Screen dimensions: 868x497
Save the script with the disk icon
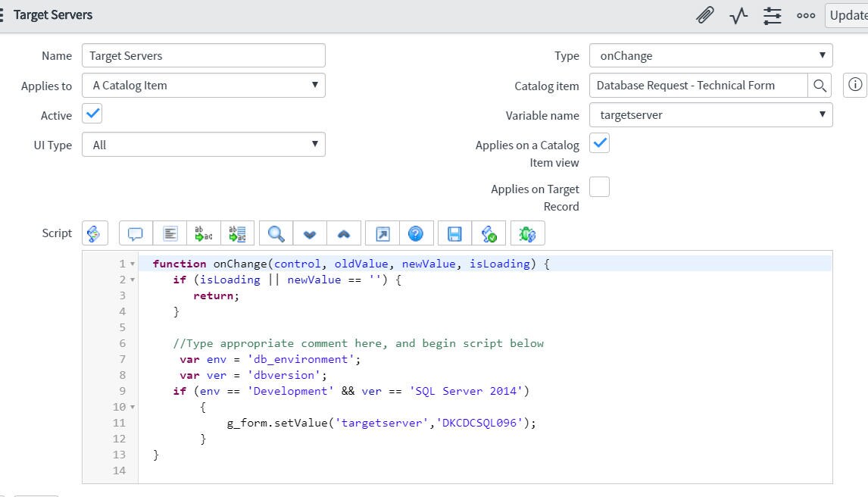click(454, 233)
